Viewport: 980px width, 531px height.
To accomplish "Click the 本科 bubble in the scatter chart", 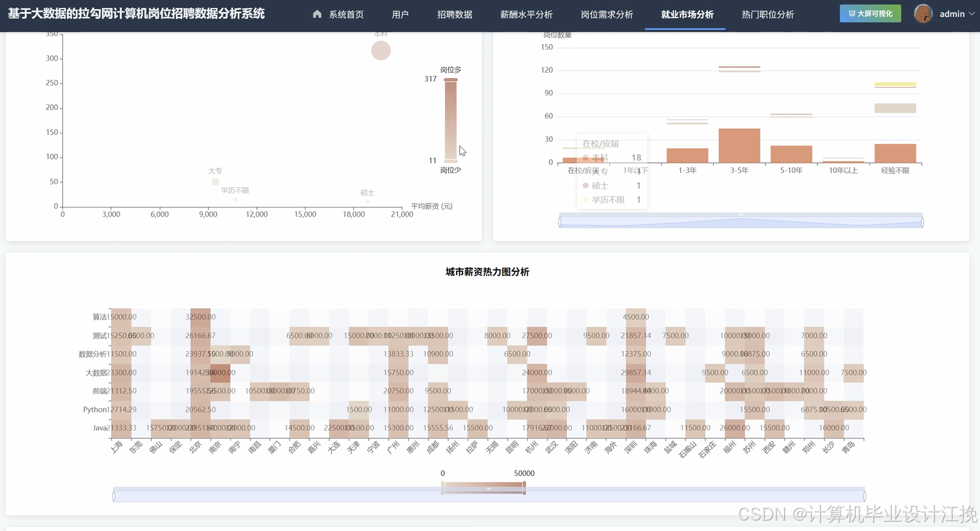I will point(380,50).
